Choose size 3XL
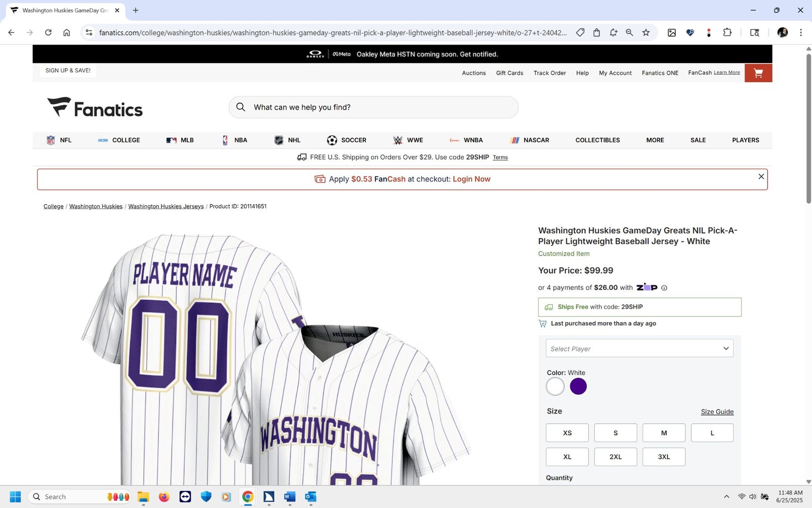This screenshot has width=812, height=508. 664,457
